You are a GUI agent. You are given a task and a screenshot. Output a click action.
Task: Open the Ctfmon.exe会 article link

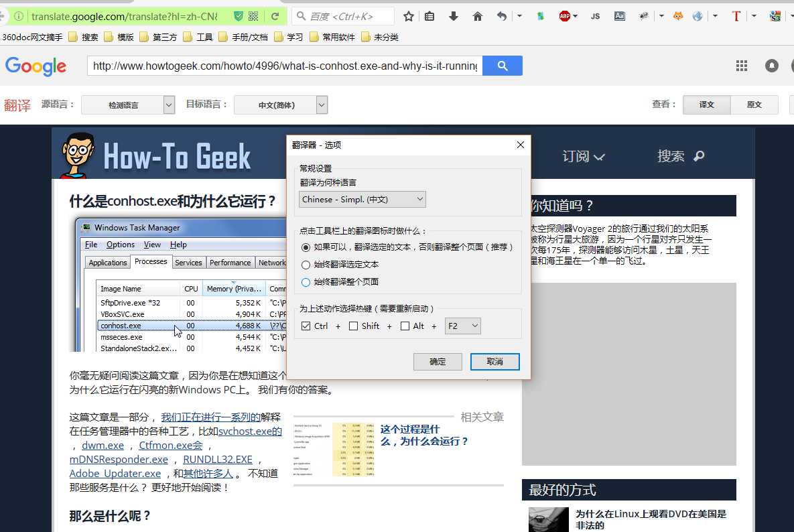[x=171, y=446]
